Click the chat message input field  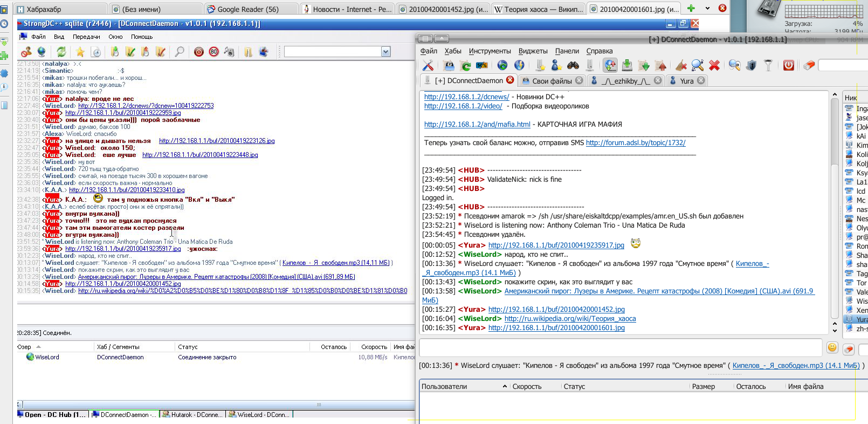[x=620, y=348]
